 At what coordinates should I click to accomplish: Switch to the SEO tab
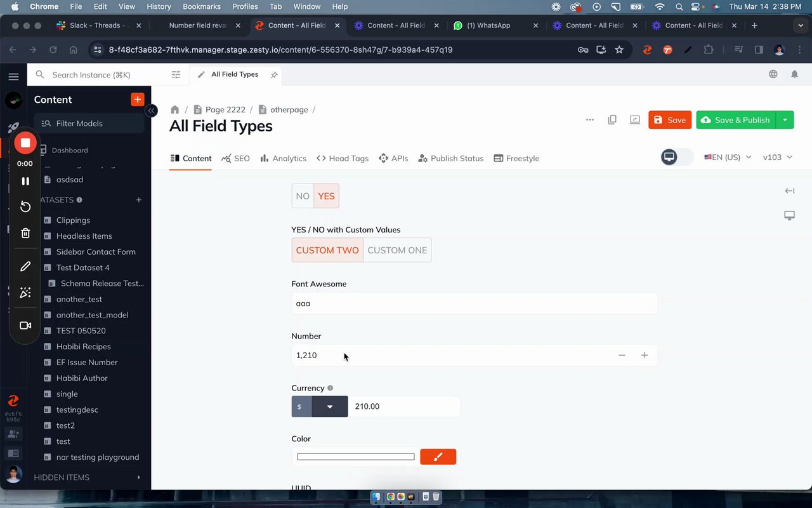[x=235, y=158]
